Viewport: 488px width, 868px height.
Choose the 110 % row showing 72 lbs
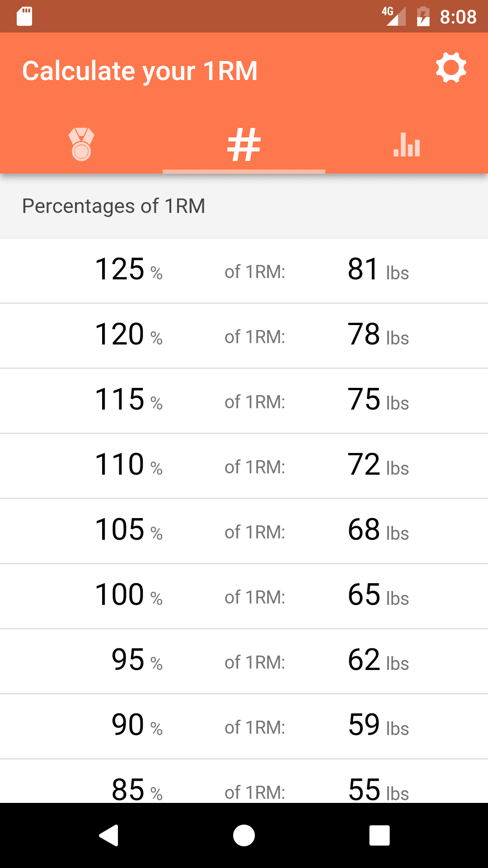coord(244,466)
